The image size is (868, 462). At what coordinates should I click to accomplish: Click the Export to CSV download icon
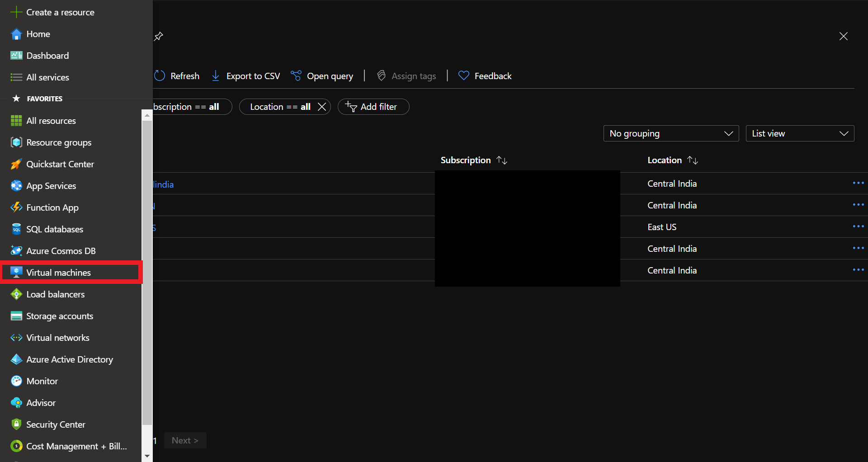[216, 76]
